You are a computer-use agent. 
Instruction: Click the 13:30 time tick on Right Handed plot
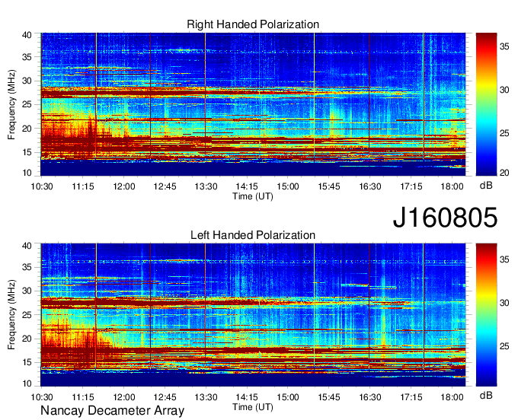206,186
